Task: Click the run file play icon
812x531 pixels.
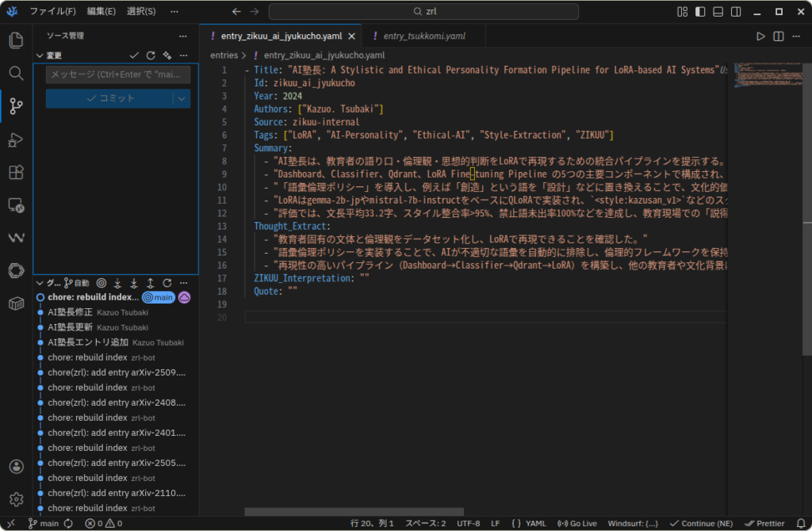Action: [x=760, y=36]
